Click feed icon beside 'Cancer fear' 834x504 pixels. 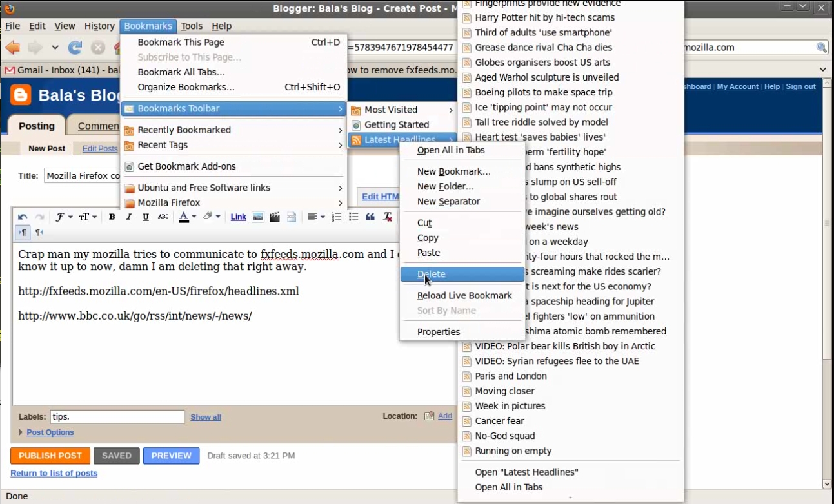(x=467, y=421)
